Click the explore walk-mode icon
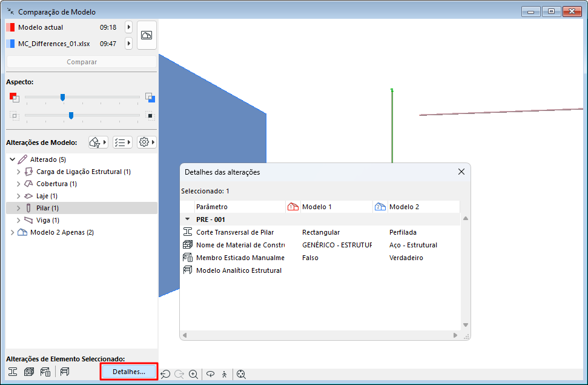This screenshot has width=588, height=385. click(x=224, y=374)
